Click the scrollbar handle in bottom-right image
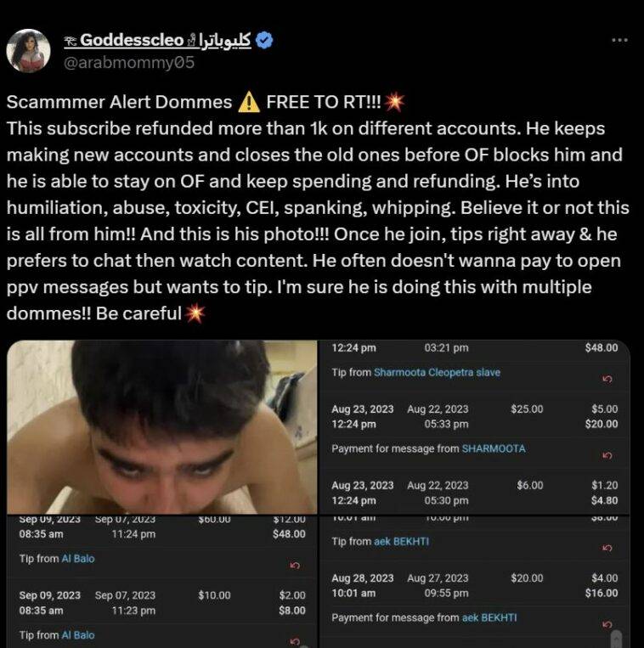 [x=618, y=639]
